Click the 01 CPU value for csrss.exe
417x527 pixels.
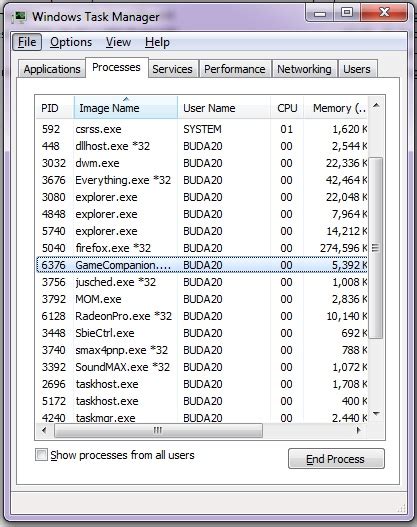[x=286, y=129]
